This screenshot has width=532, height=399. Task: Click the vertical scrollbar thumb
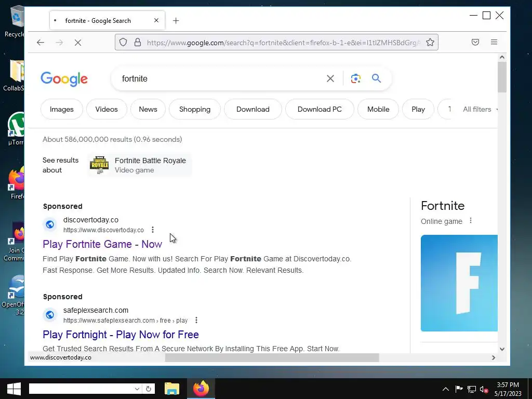(x=502, y=77)
